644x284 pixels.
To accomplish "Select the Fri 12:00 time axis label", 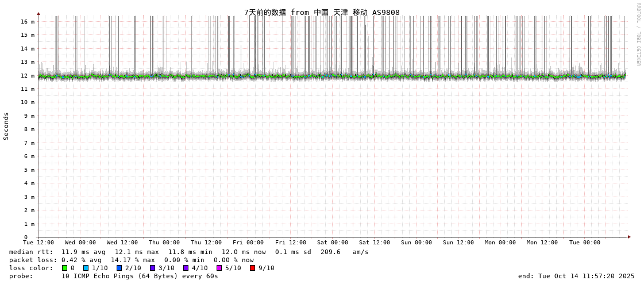I will click(291, 243).
